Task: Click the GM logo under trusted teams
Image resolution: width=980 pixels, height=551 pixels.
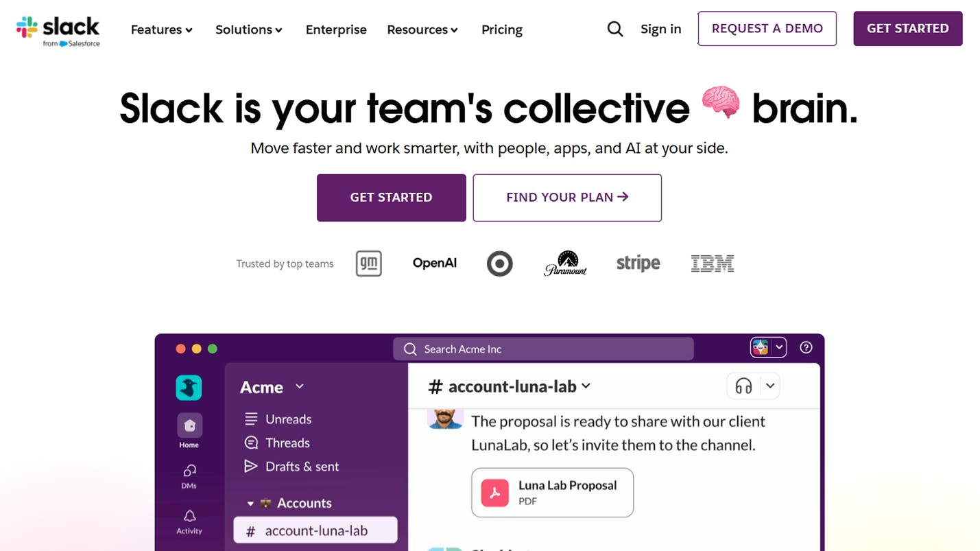Action: (369, 263)
